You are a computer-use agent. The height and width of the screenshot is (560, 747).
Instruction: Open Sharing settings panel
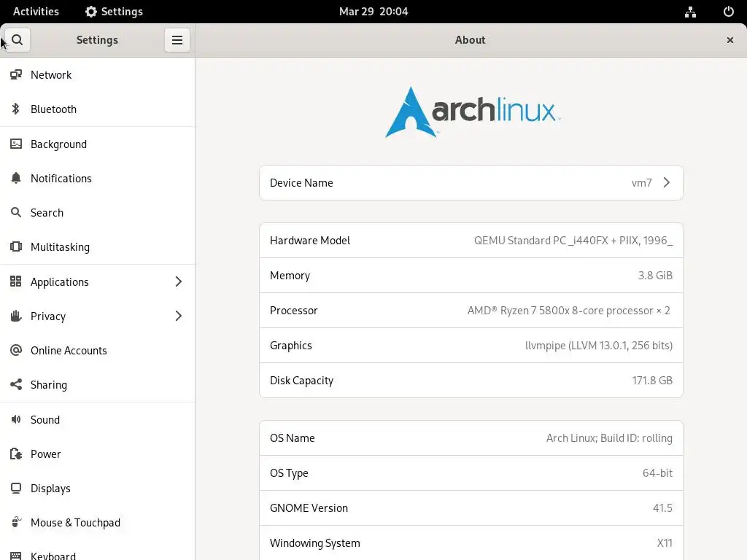coord(98,384)
